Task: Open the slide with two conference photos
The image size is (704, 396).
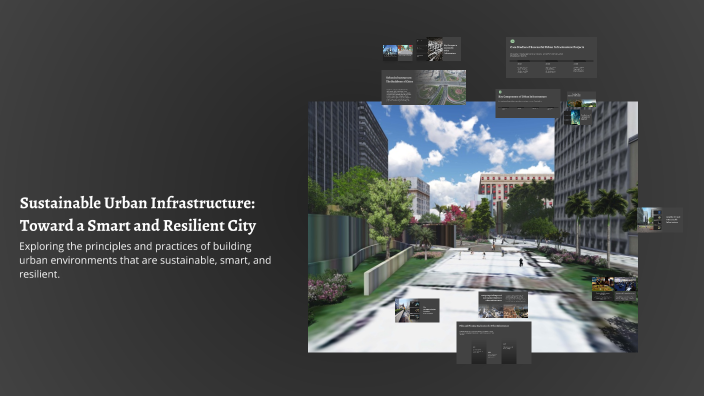Action: (x=614, y=289)
